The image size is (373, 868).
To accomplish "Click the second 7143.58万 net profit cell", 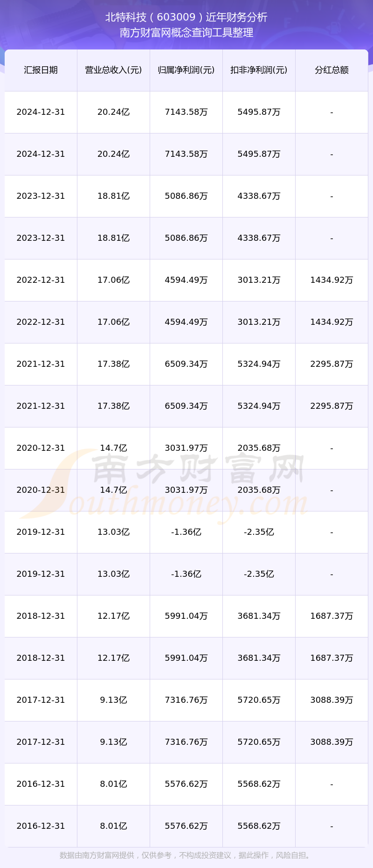I will 186,154.
